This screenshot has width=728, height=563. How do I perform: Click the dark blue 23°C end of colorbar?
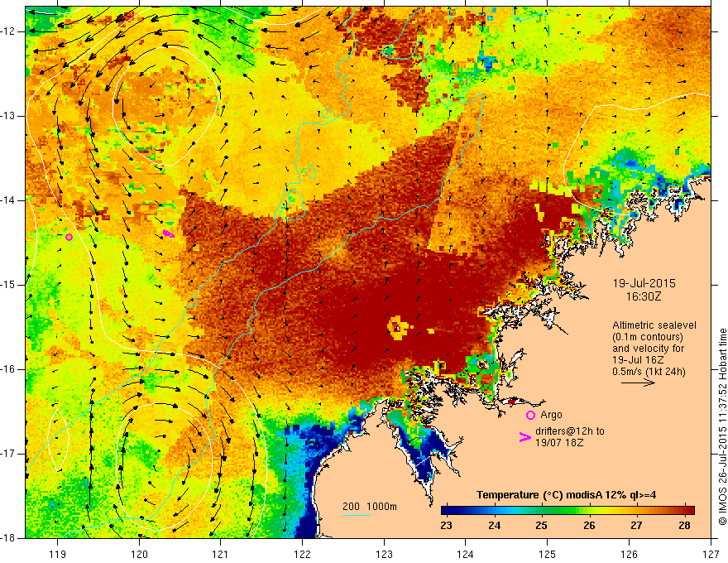[447, 510]
